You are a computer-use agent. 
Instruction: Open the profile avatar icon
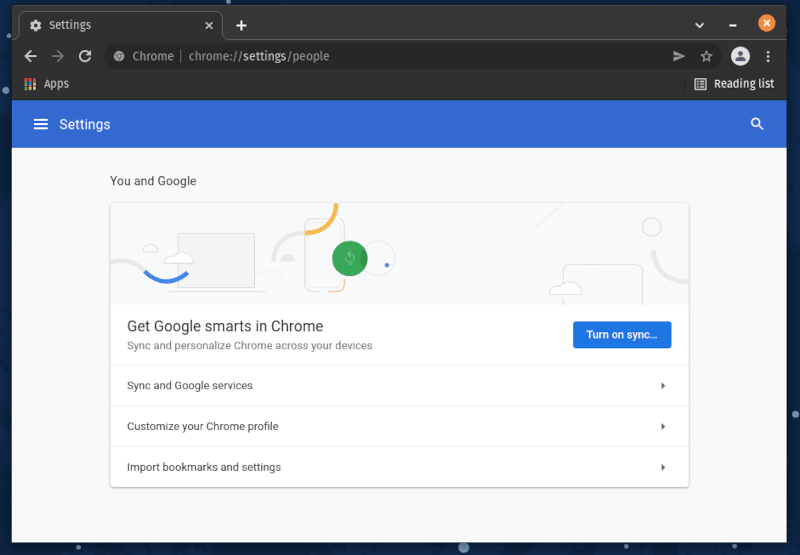[740, 56]
